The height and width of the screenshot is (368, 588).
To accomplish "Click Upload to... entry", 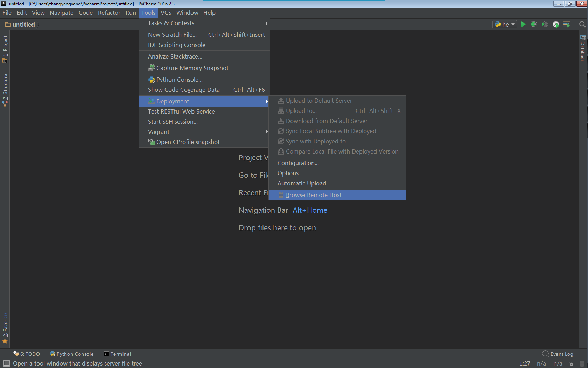I will click(337, 111).
